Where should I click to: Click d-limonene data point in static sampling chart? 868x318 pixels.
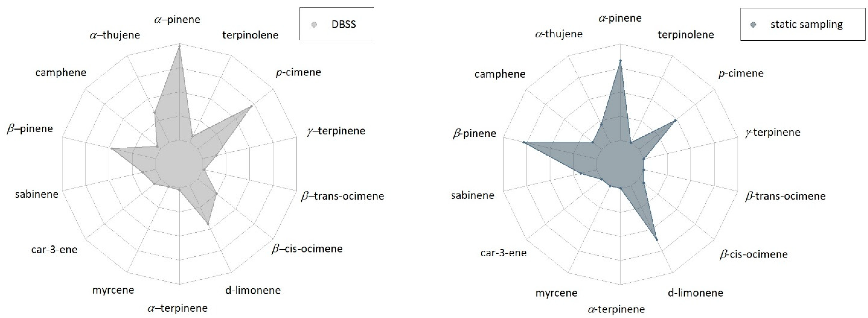click(657, 240)
